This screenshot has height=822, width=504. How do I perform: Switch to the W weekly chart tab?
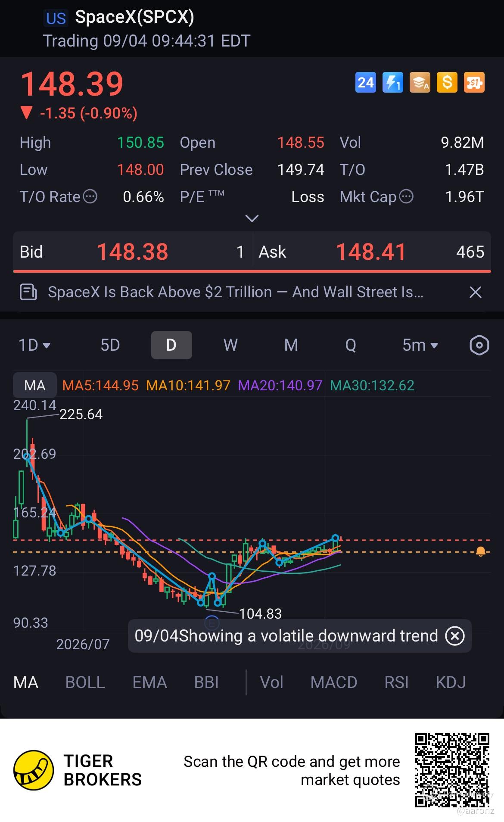click(230, 345)
